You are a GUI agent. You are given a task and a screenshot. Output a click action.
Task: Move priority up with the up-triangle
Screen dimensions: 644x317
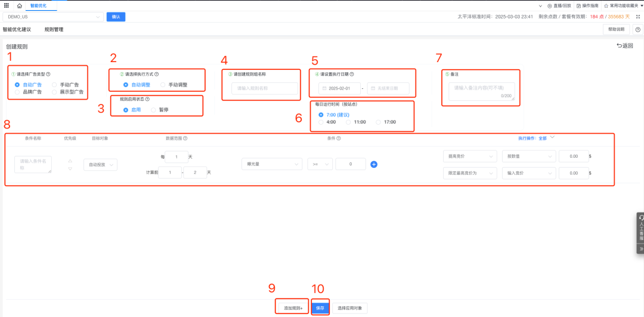(70, 161)
